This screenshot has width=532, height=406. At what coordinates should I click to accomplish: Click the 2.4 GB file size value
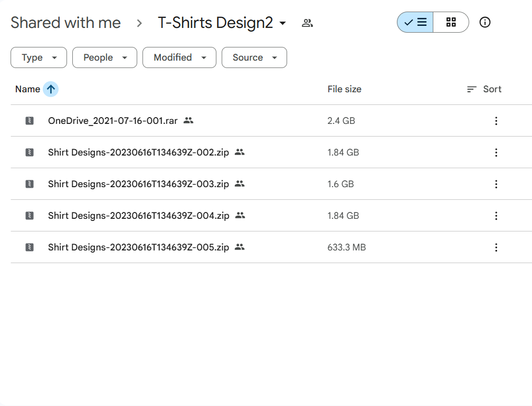341,121
